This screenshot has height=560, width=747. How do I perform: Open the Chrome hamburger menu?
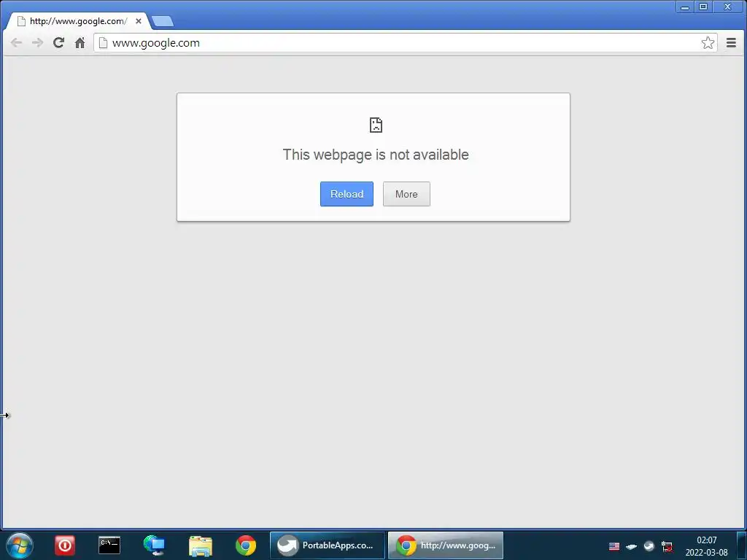[x=731, y=43]
